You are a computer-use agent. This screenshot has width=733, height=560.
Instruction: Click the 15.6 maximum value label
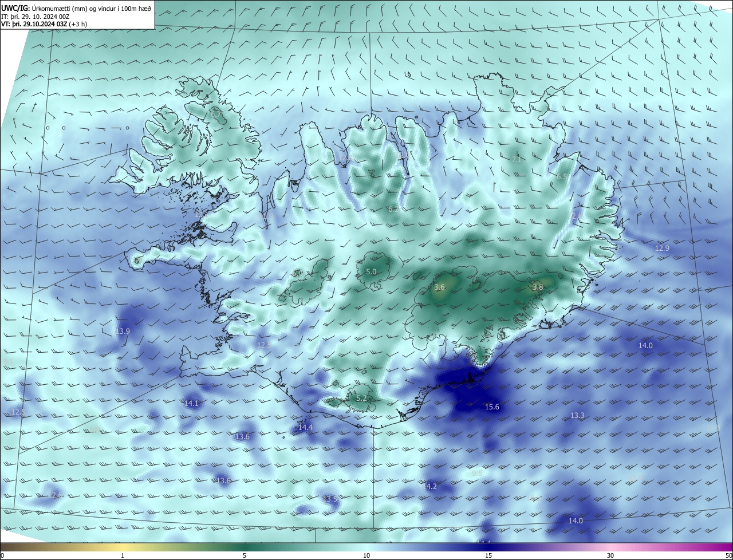click(x=492, y=407)
